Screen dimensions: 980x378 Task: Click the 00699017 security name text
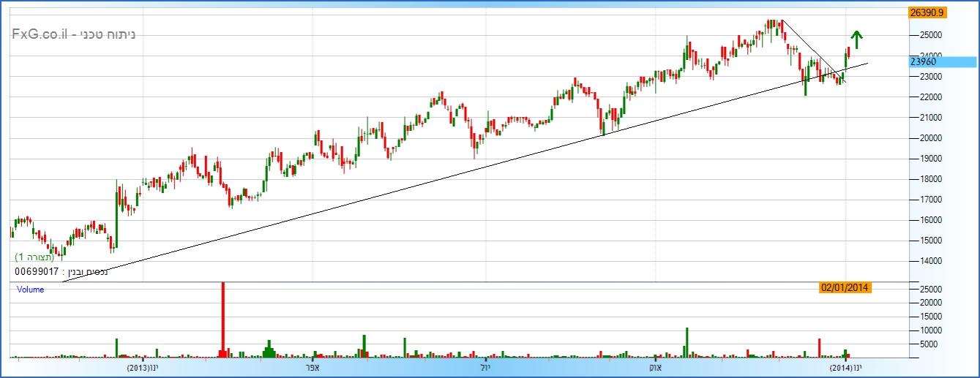61,271
